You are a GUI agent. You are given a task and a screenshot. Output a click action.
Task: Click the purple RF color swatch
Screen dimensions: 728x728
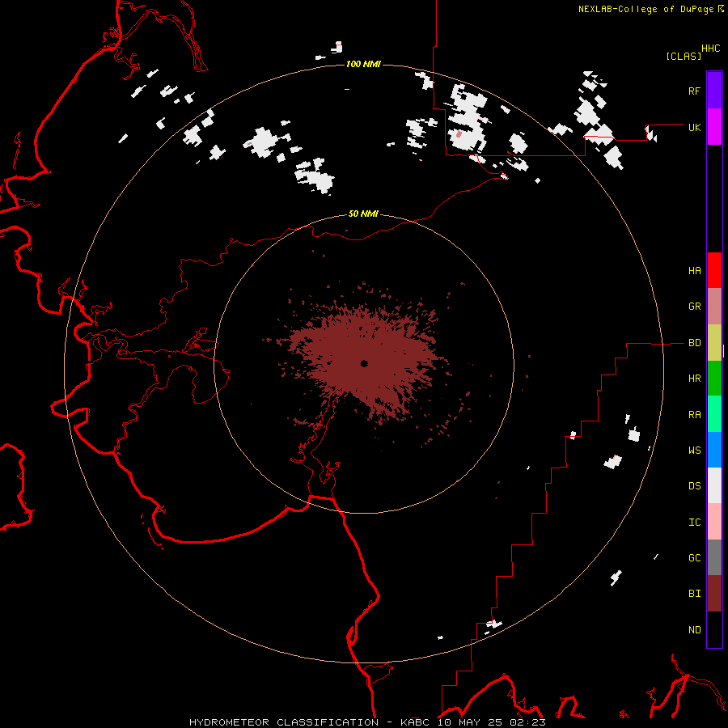pyautogui.click(x=714, y=91)
